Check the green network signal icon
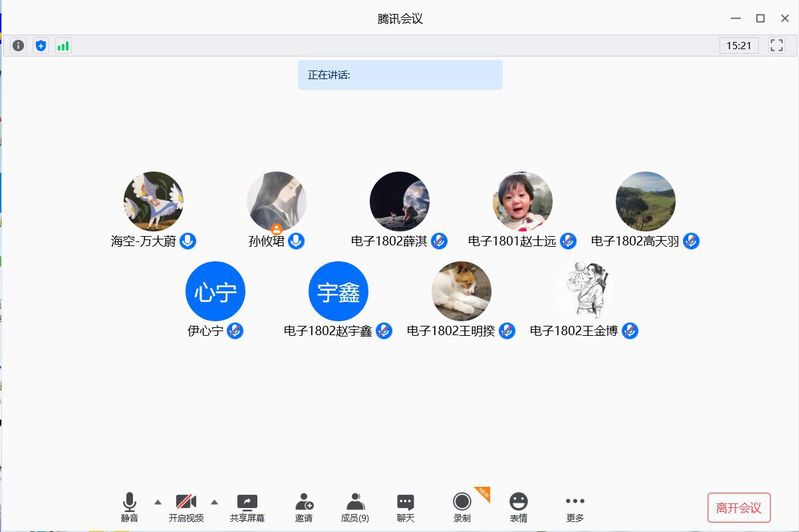 click(x=63, y=46)
